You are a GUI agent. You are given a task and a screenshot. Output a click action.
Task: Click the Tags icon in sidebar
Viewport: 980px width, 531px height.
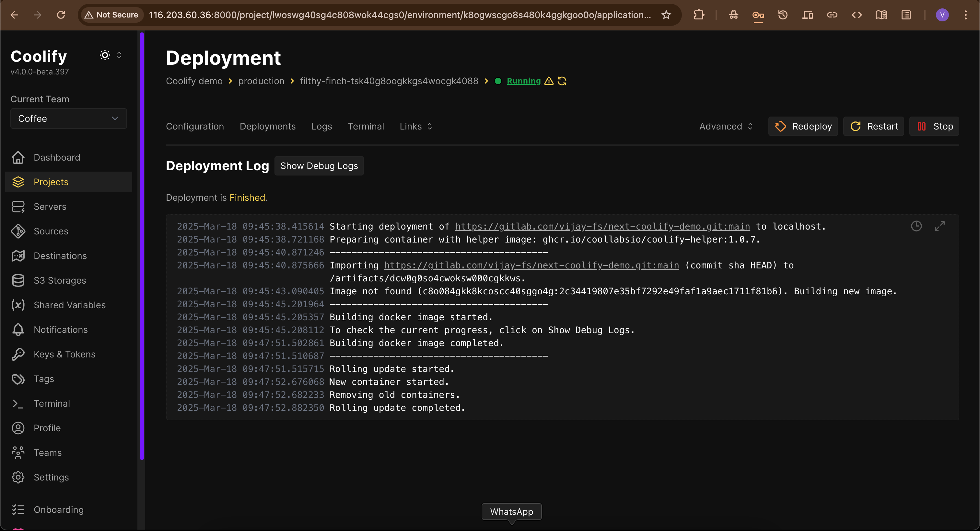[18, 379]
